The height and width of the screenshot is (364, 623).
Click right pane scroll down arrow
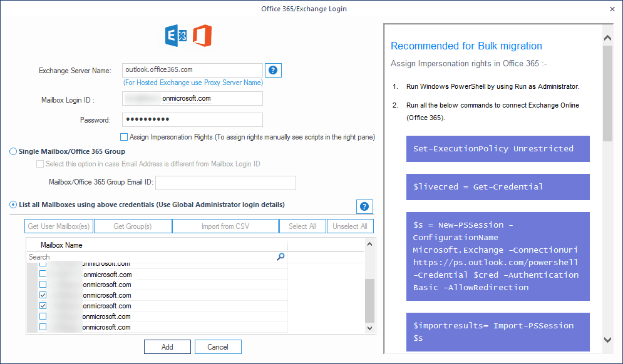pyautogui.click(x=607, y=340)
